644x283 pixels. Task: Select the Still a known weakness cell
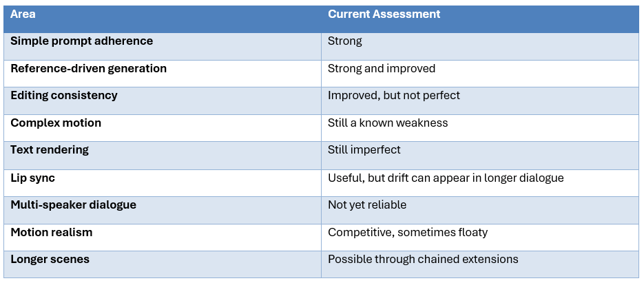point(480,128)
